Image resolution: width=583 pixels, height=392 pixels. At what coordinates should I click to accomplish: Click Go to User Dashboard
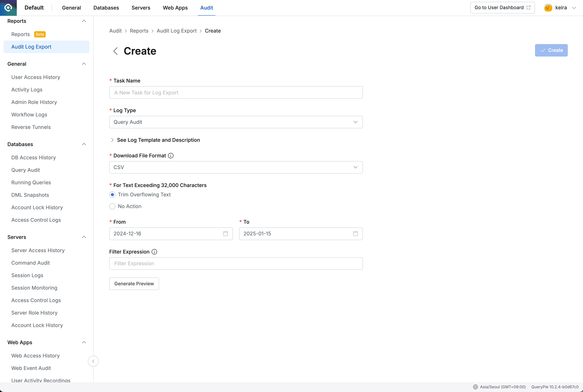click(x=502, y=7)
